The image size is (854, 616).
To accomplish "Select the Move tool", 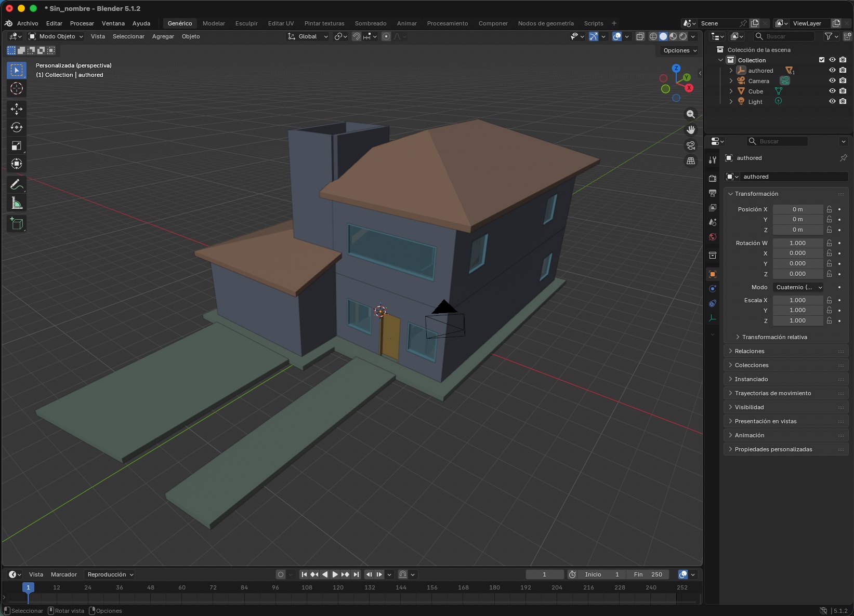I will pos(17,109).
